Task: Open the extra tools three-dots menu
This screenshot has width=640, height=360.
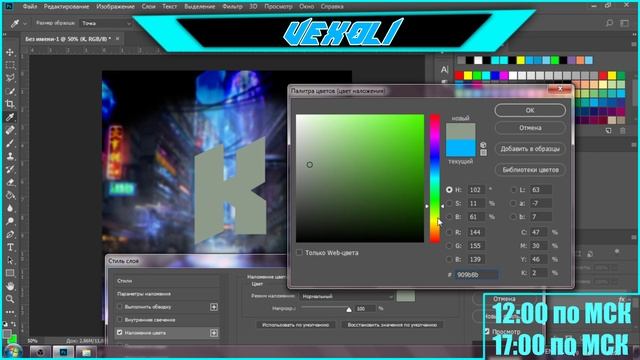Action: [x=10, y=312]
